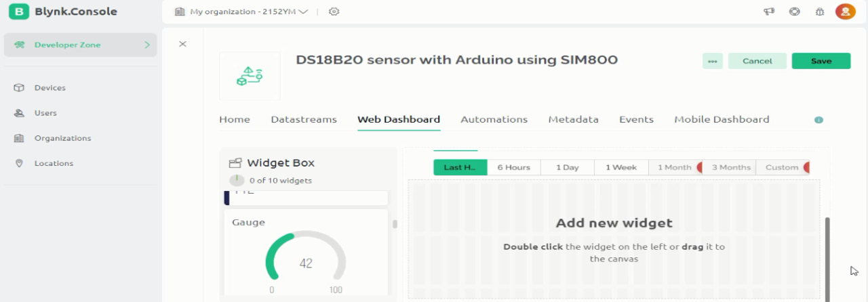Select 6 Hours time range
868x302 pixels.
tap(514, 167)
